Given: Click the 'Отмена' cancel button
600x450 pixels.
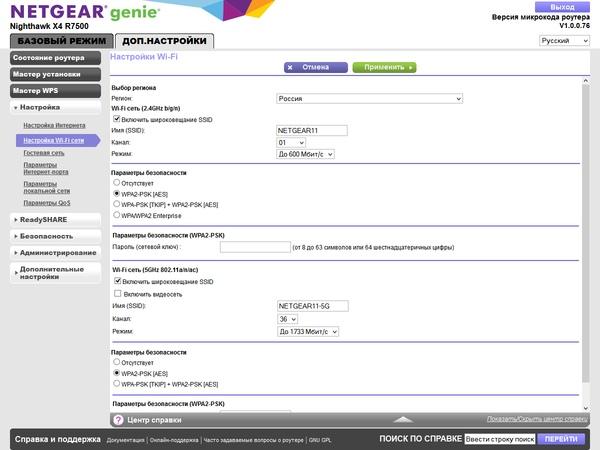Looking at the screenshot, I should coord(316,67).
